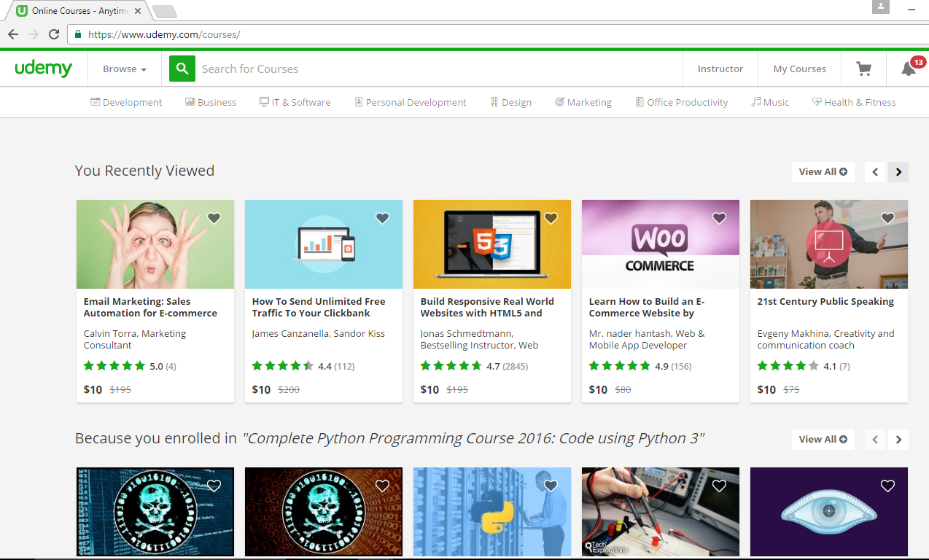Image resolution: width=929 pixels, height=560 pixels.
Task: Show previous courses in the Python recommendations row
Action: pyautogui.click(x=875, y=440)
